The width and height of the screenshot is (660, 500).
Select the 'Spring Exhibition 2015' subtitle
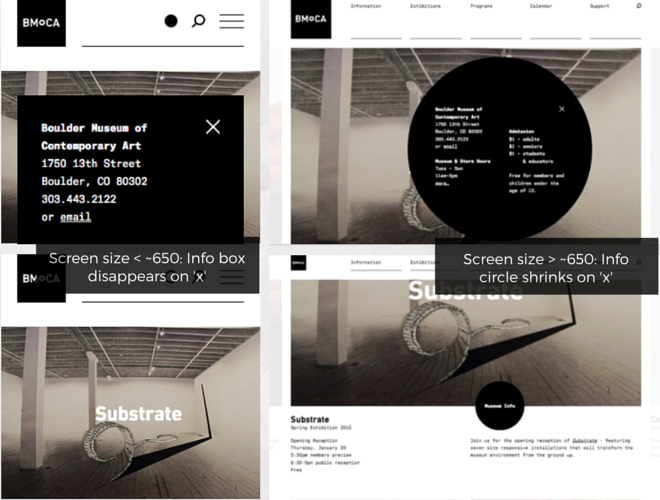321,428
